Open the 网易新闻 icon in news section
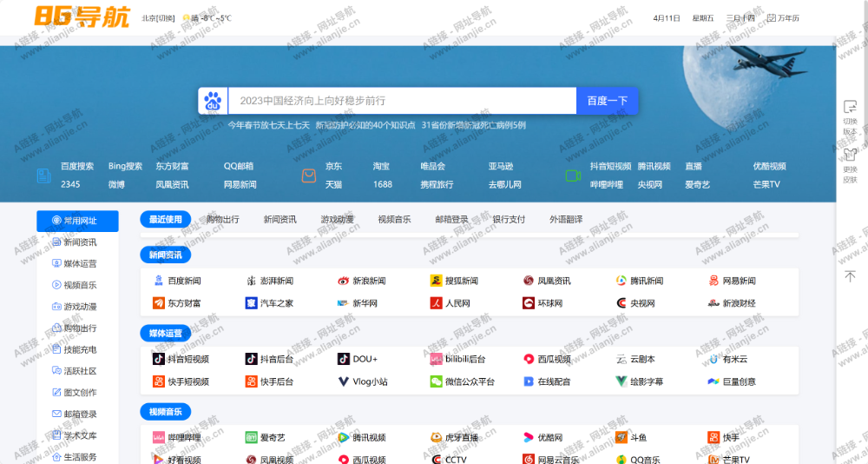Image resolution: width=868 pixels, height=464 pixels. (713, 281)
